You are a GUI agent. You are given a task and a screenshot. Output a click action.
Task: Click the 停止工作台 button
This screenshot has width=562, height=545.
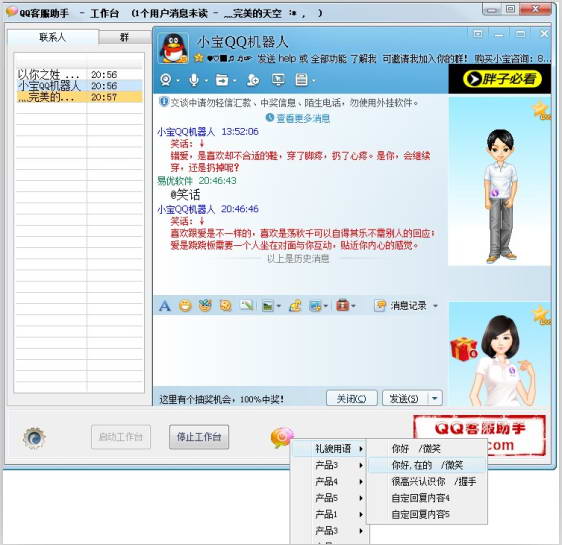199,437
